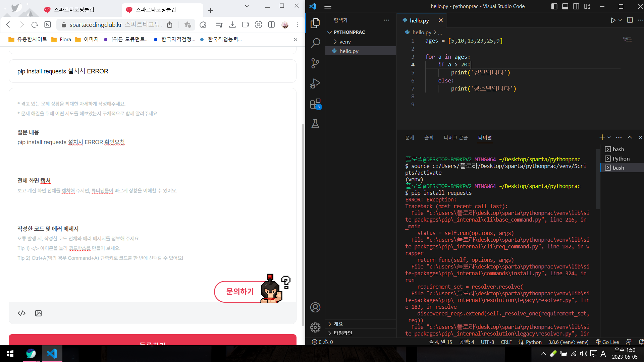Change end of line sequence CRLF

(506, 342)
